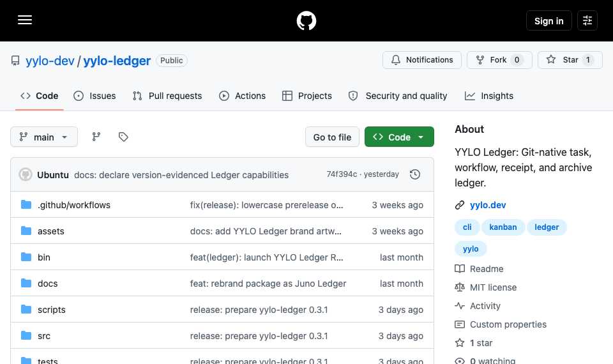Screen dimensions: 613x364
Task: Click the Readme book icon
Action: pos(460,269)
